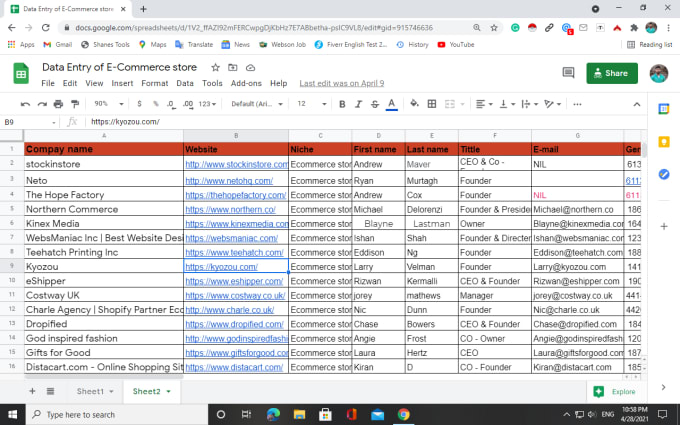Toggle strikethrough formatting
This screenshot has width=680, height=425.
tap(375, 104)
